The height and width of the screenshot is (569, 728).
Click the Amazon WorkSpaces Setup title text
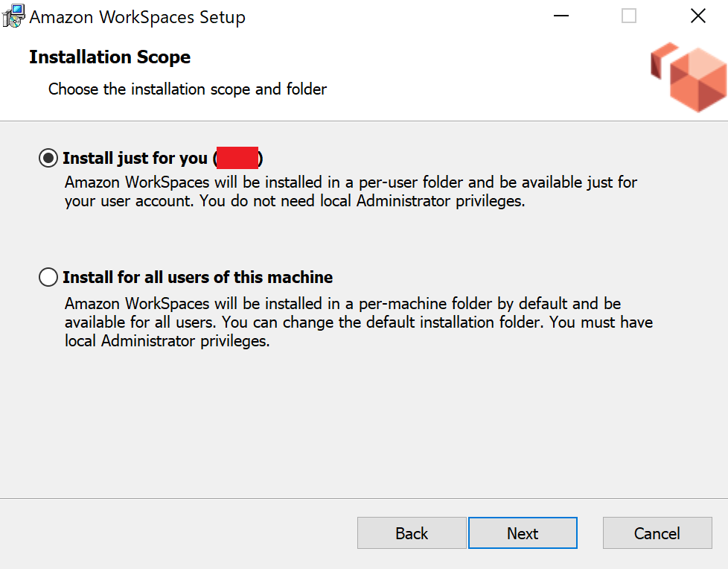[137, 16]
